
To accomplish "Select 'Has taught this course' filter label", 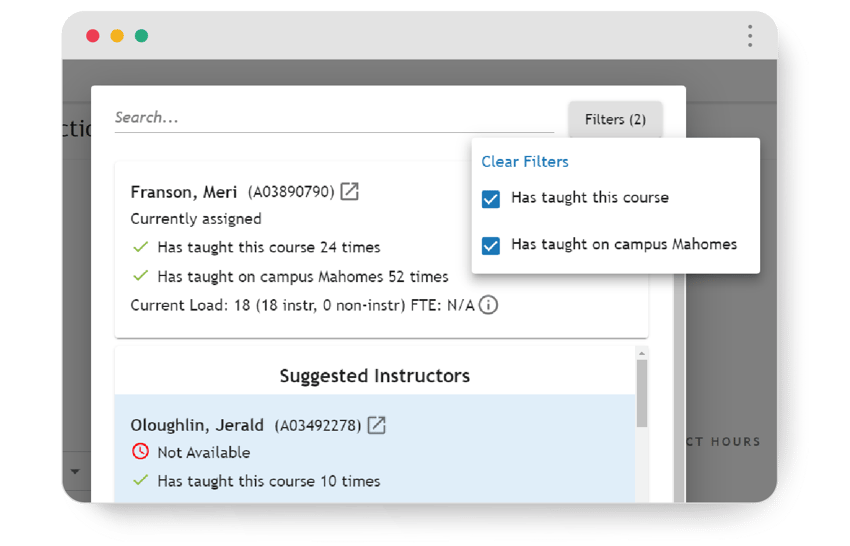I will (x=590, y=198).
